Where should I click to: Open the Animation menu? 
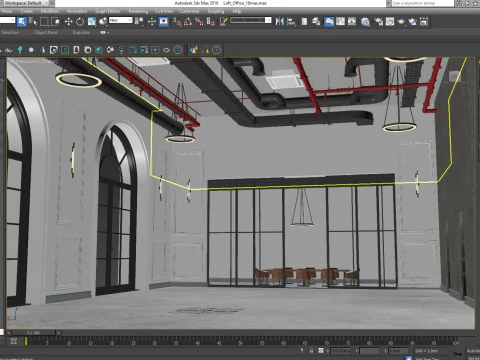click(x=77, y=11)
